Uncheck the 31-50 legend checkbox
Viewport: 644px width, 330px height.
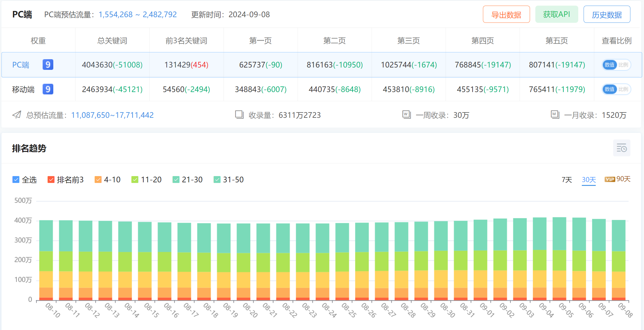(x=217, y=180)
